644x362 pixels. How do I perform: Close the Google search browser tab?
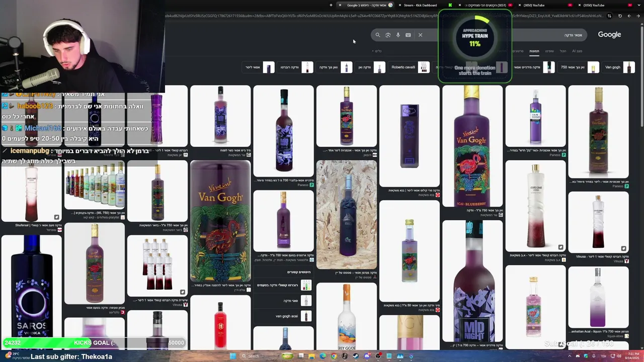340,5
